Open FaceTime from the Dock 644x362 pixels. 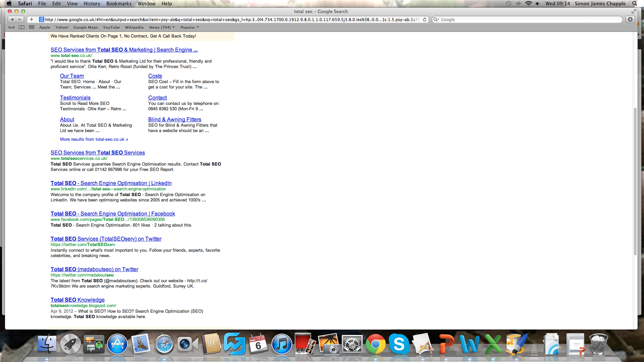point(187,344)
